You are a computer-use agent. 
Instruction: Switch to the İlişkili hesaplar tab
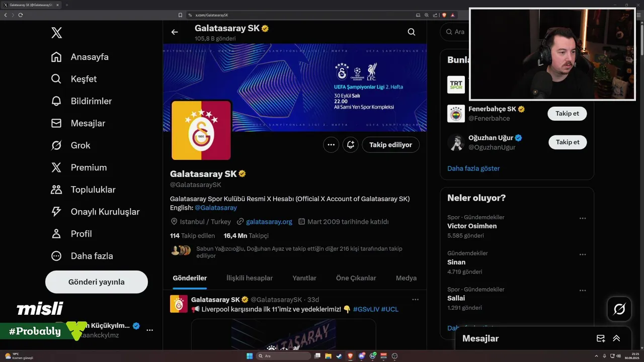click(250, 278)
